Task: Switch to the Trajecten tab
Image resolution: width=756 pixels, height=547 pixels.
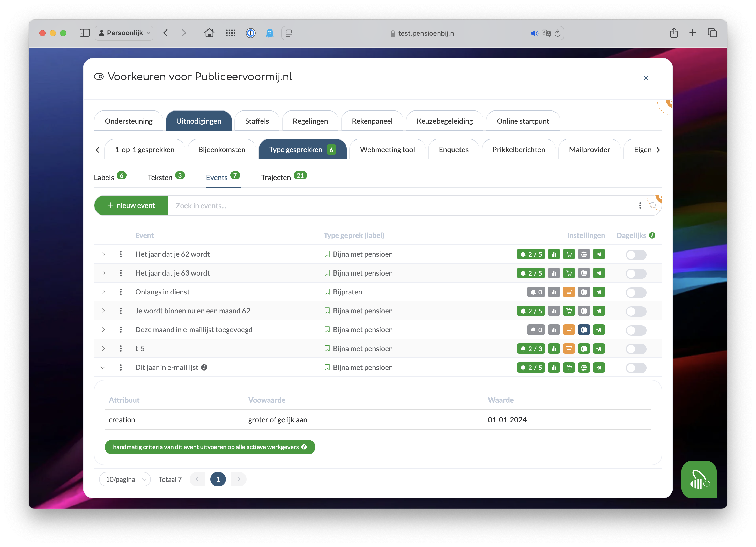Action: coord(276,177)
